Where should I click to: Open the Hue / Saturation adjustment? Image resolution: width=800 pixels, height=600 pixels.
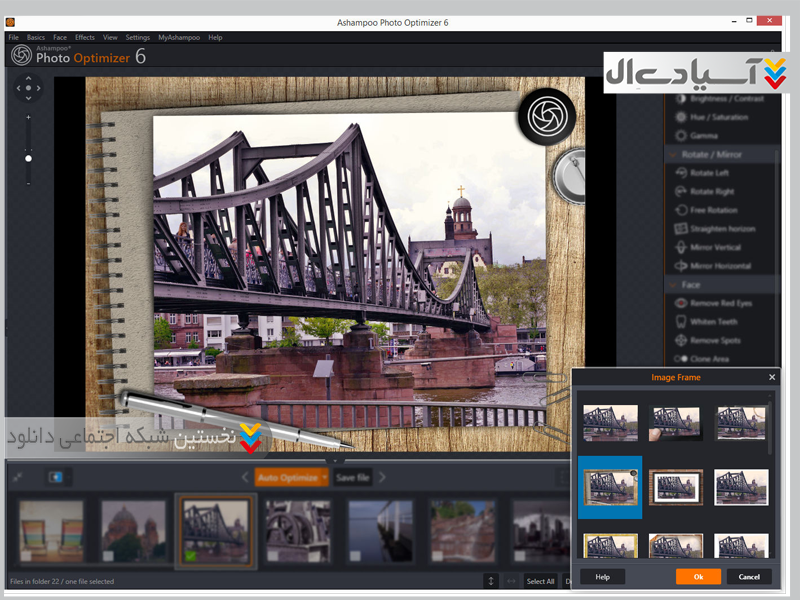click(x=681, y=117)
